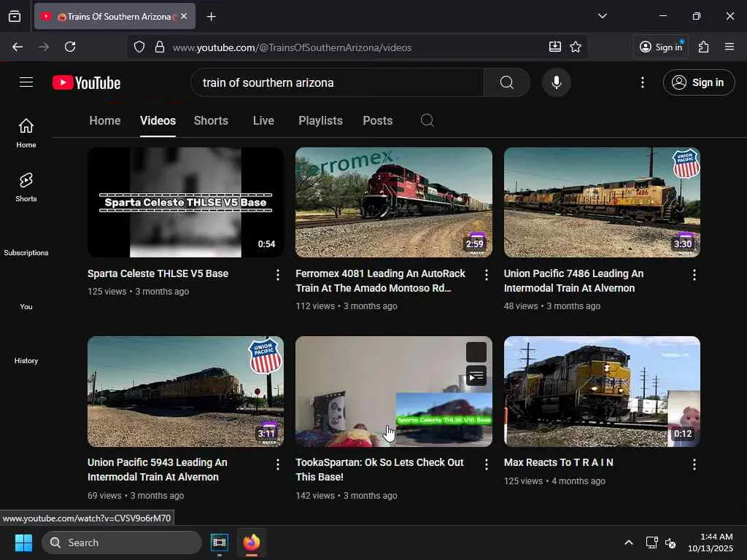
Task: Search within channel using magnifier icon
Action: [427, 120]
